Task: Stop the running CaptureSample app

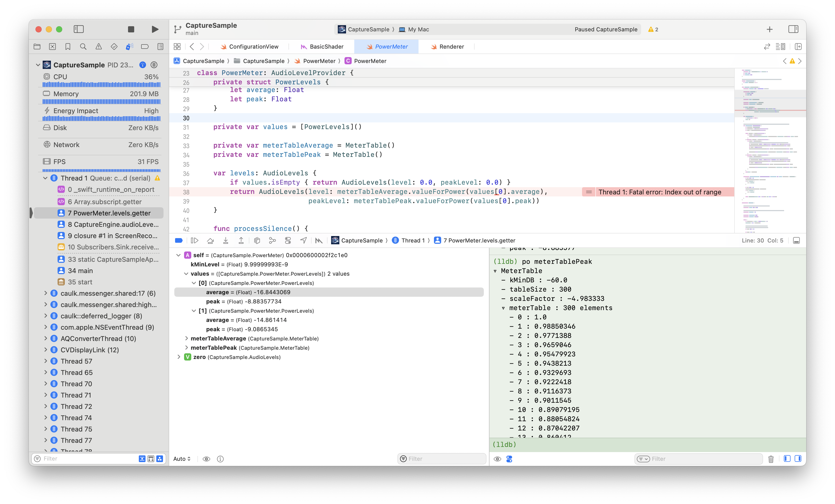Action: (131, 29)
